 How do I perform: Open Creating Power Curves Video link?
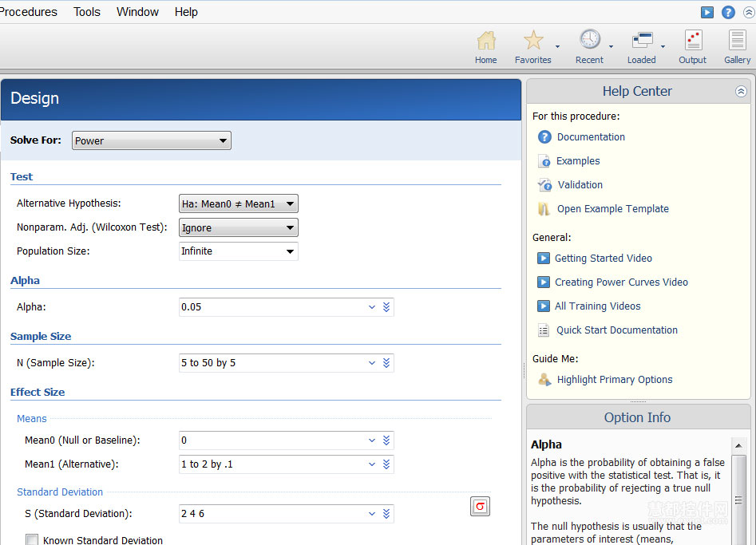[621, 282]
